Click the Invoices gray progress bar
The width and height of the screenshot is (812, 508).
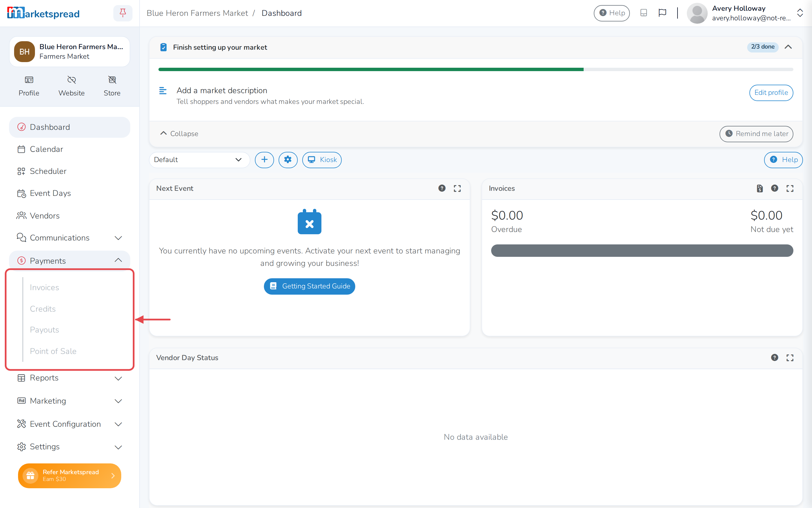coord(642,251)
